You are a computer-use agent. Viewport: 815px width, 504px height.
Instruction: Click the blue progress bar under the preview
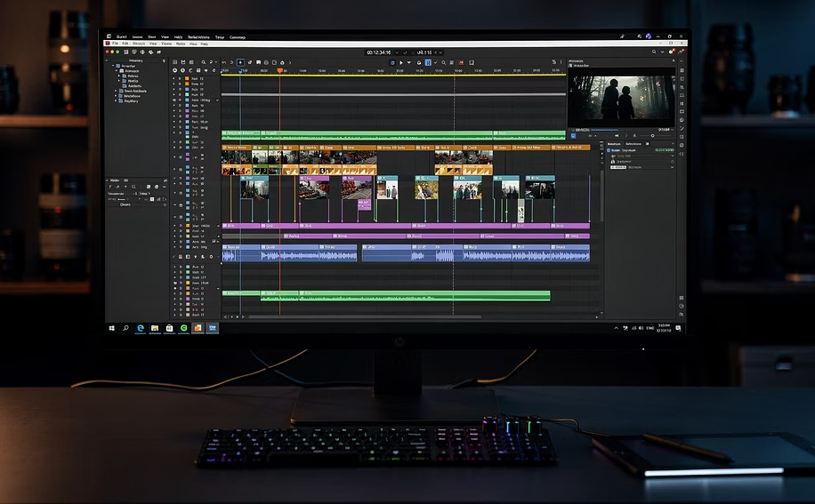point(604,130)
